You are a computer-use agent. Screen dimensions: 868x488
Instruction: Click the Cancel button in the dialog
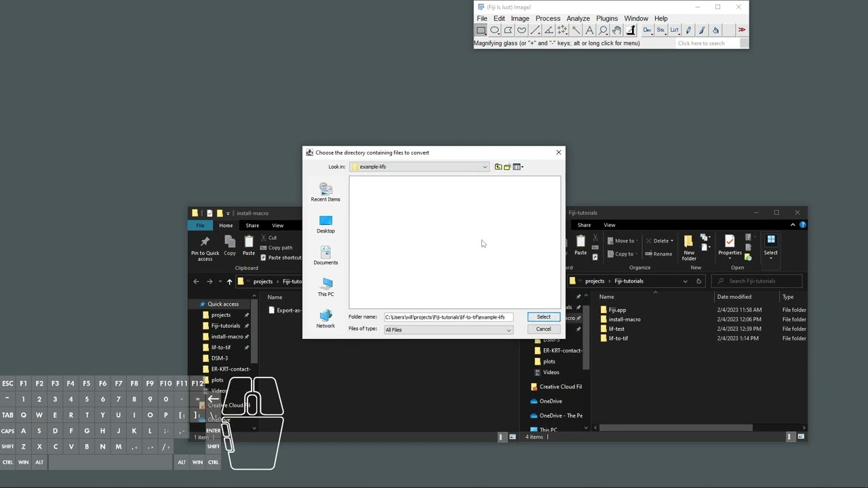[x=544, y=329]
